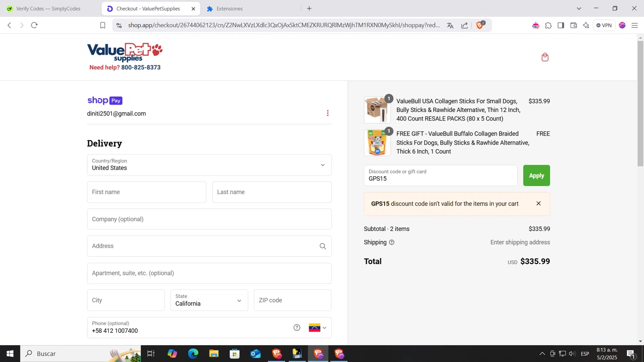Image resolution: width=644 pixels, height=362 pixels.
Task: Apply the discount code
Action: (536, 175)
